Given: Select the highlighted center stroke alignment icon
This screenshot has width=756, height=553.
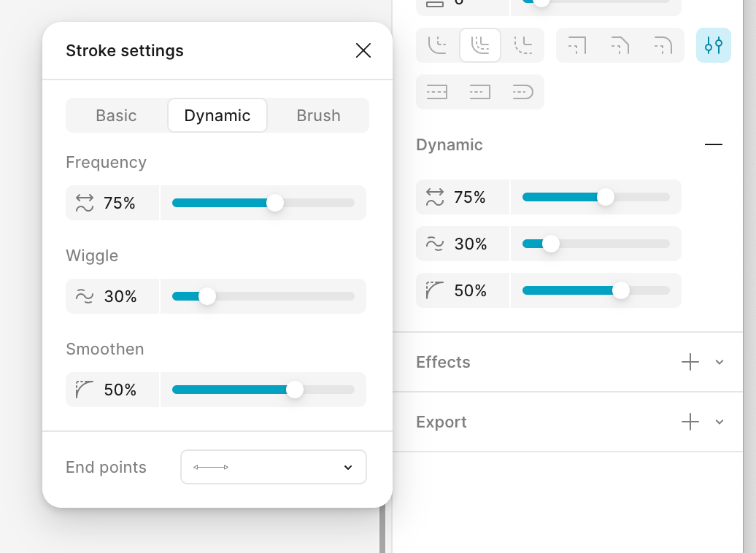Looking at the screenshot, I should click(480, 45).
